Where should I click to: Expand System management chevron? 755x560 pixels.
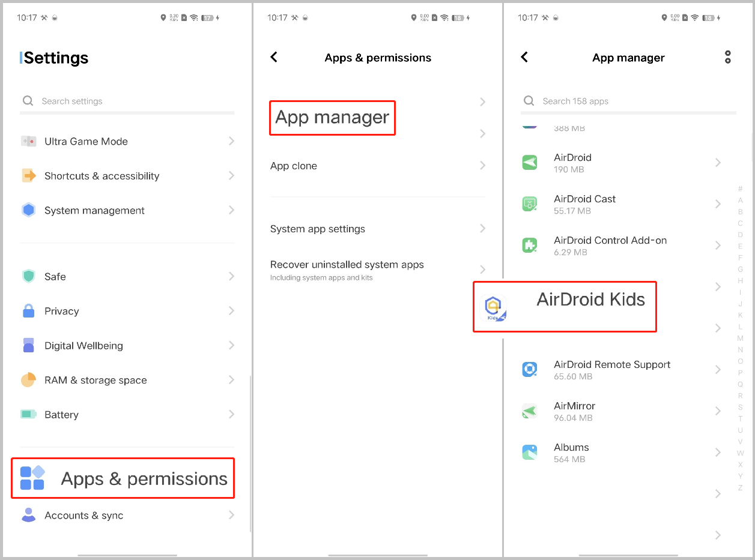[x=231, y=210]
